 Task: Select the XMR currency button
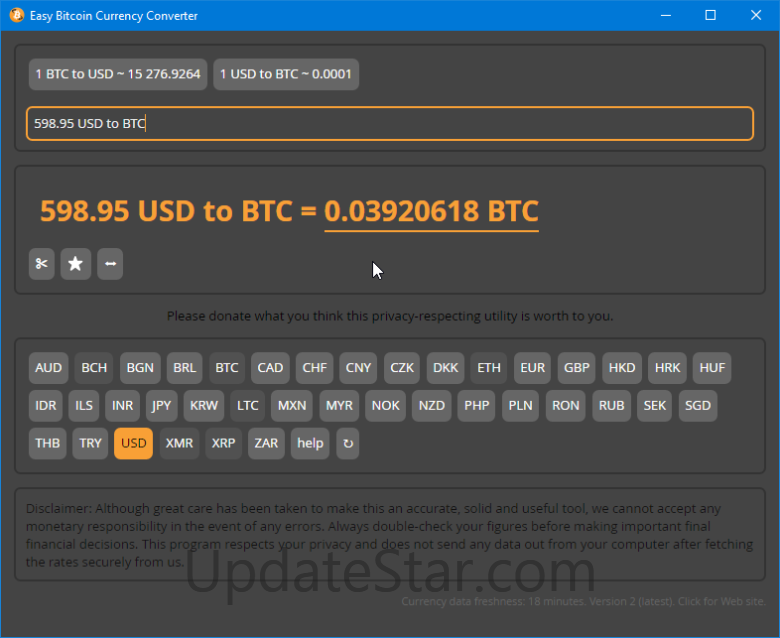pos(179,443)
